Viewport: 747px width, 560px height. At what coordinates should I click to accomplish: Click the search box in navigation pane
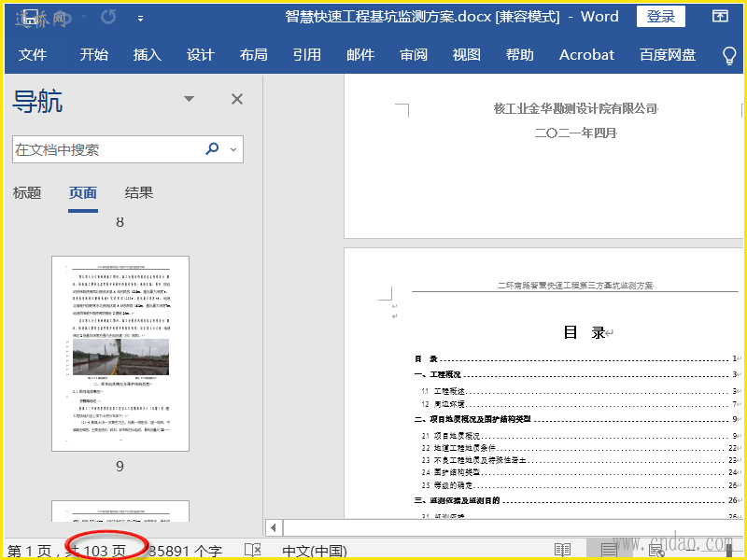tap(103, 149)
